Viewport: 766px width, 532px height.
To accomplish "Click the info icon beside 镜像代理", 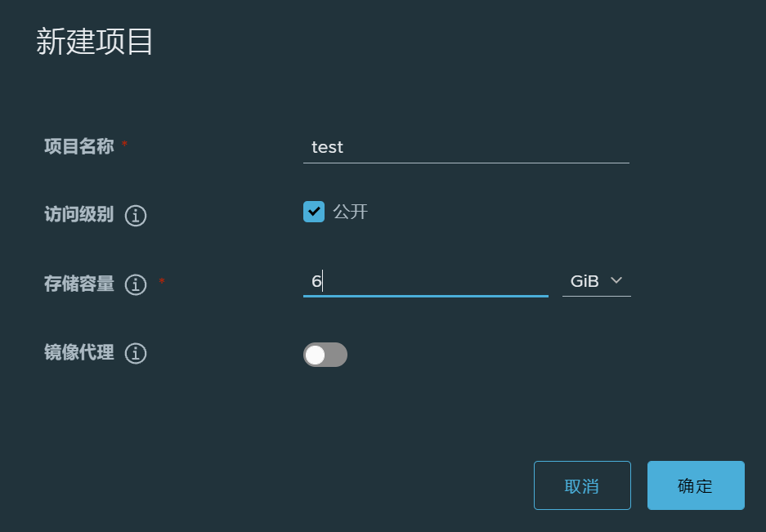I will [x=136, y=354].
